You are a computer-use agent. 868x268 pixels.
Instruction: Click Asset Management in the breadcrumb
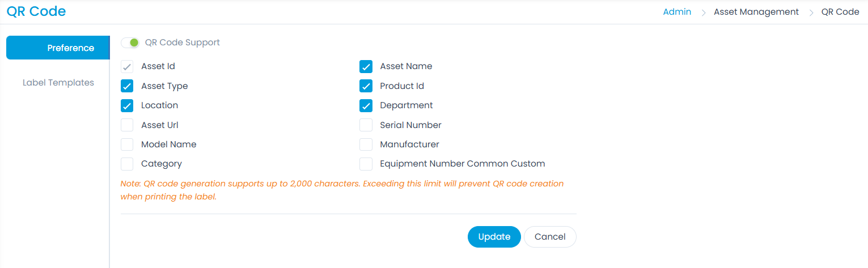(x=756, y=12)
